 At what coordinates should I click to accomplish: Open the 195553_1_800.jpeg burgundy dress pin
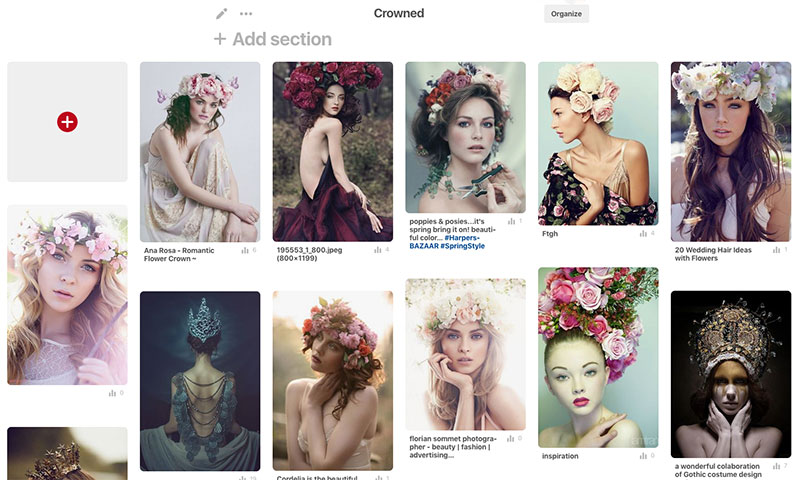[332, 150]
